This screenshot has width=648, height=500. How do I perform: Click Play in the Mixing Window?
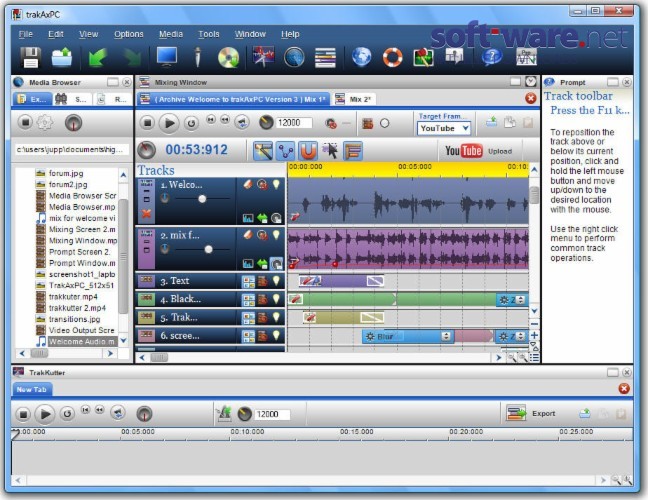[x=169, y=123]
